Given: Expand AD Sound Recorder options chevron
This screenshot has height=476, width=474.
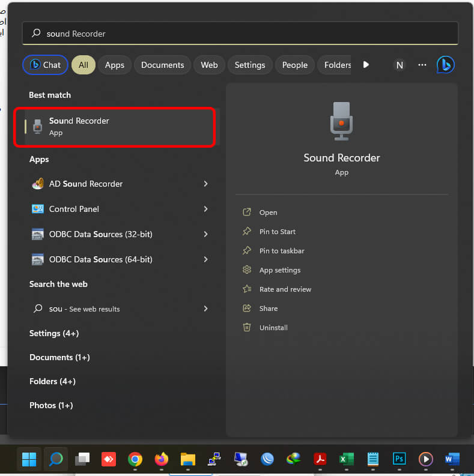Looking at the screenshot, I should coord(205,184).
